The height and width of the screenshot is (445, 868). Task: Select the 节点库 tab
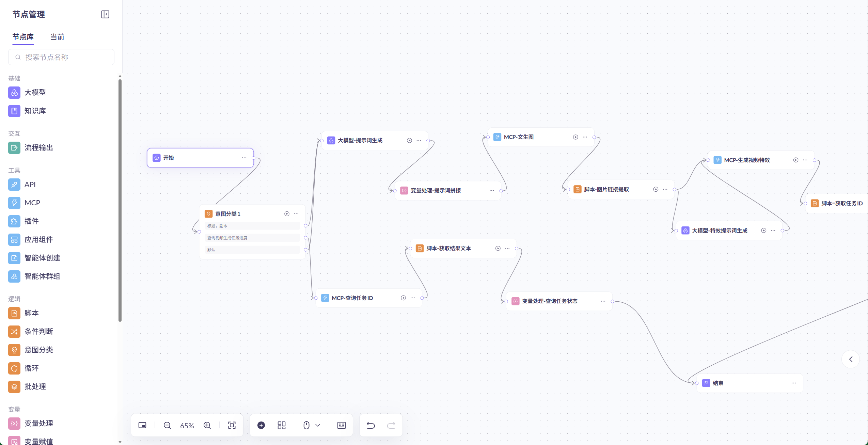coord(23,37)
